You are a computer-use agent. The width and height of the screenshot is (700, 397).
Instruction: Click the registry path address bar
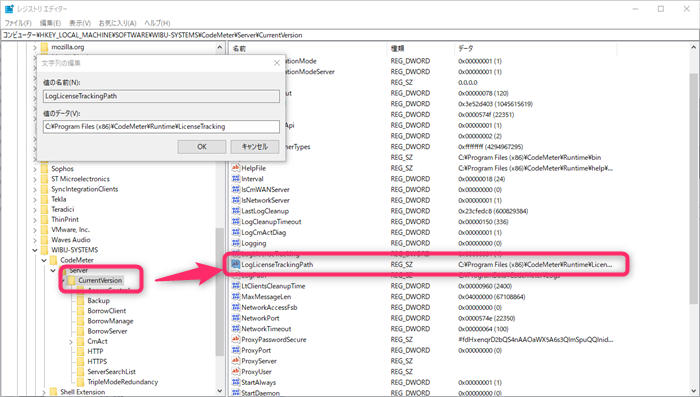(350, 35)
